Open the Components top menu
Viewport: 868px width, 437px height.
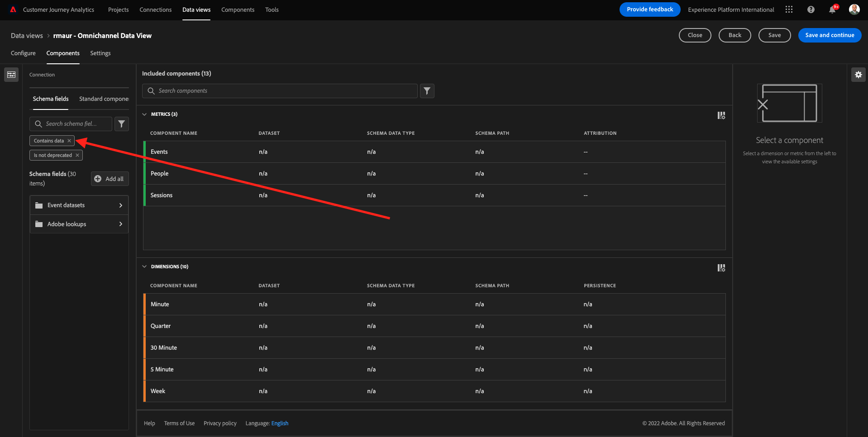point(238,9)
